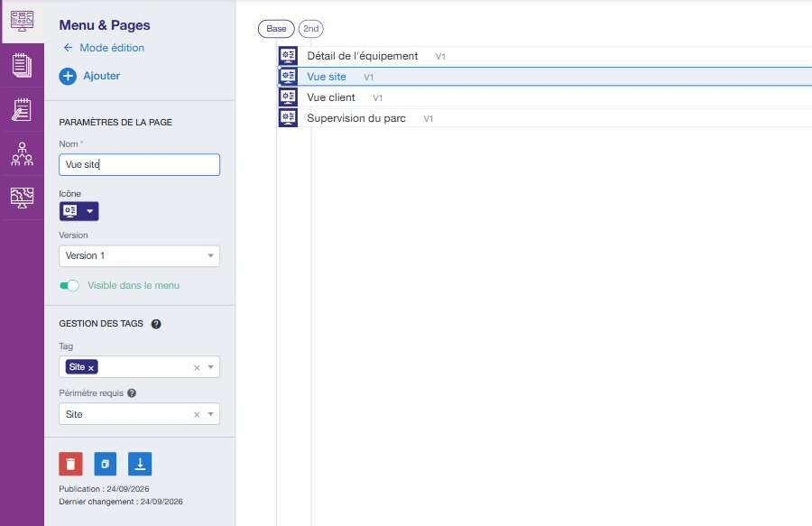This screenshot has height=526, width=812.
Task: Click the Ajouter link text
Action: click(101, 76)
